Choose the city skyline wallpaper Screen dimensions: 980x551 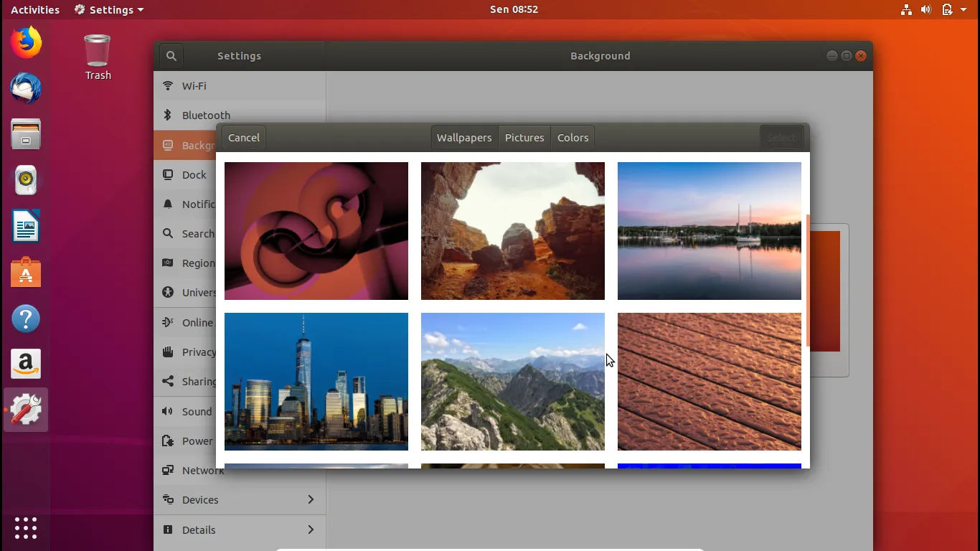pos(316,382)
